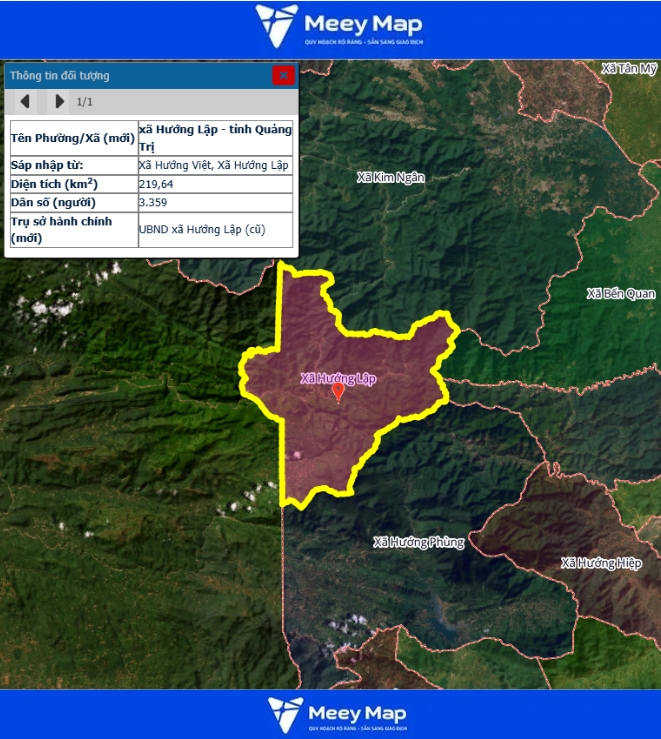This screenshot has height=739, width=661.
Task: Click the Sáp nhập từ value cell
Action: pos(215,165)
